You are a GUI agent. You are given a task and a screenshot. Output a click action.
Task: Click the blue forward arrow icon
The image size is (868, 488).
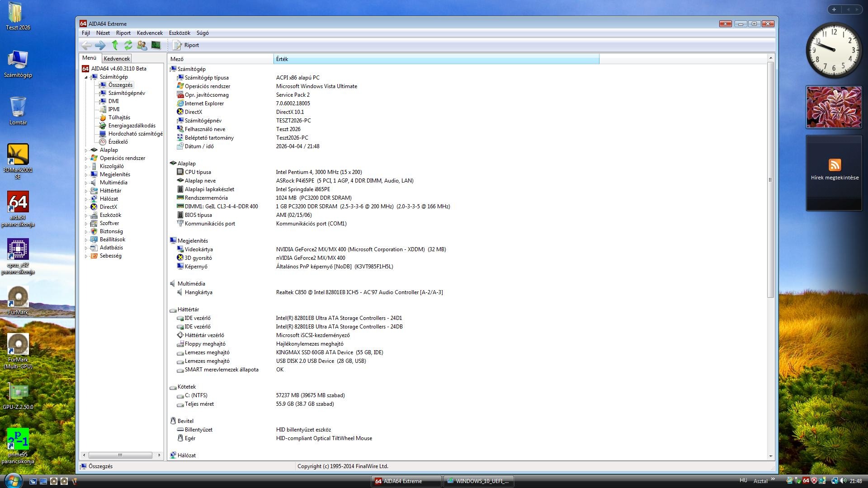pos(100,45)
